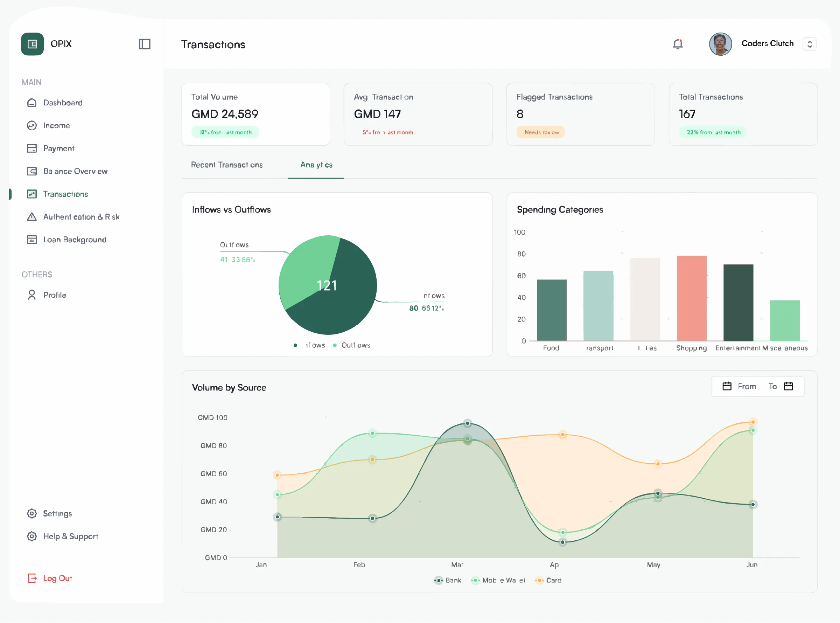Click the Transactions page title

213,44
